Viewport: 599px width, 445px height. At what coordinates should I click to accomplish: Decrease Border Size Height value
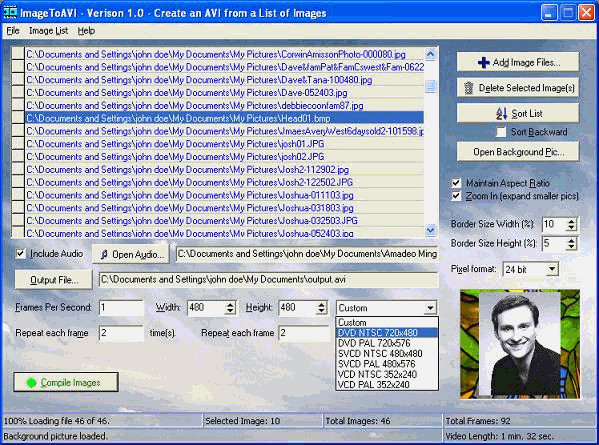pos(571,247)
